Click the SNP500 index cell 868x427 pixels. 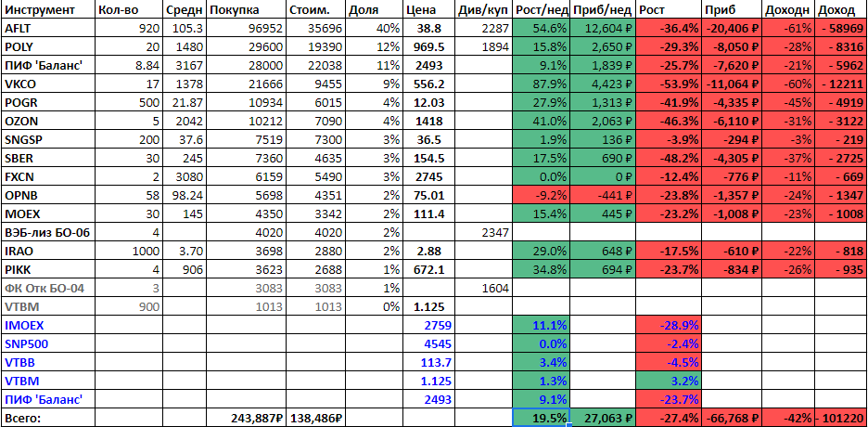pyautogui.click(x=47, y=344)
